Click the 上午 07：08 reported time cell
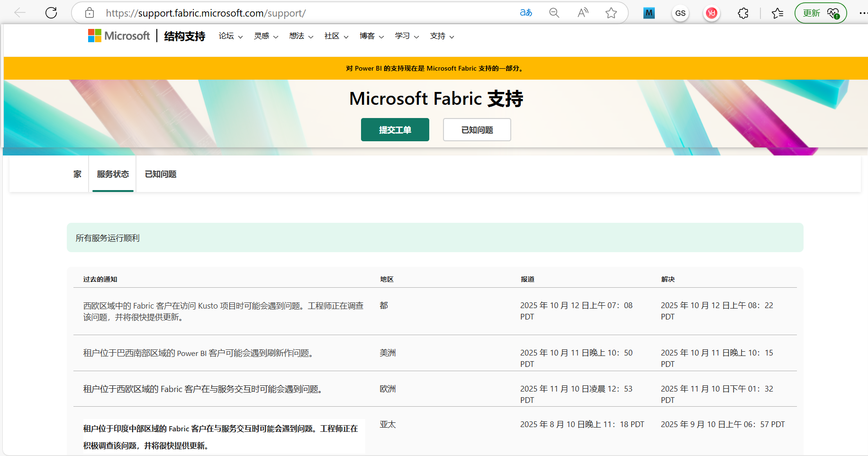The image size is (868, 456). [x=577, y=311]
